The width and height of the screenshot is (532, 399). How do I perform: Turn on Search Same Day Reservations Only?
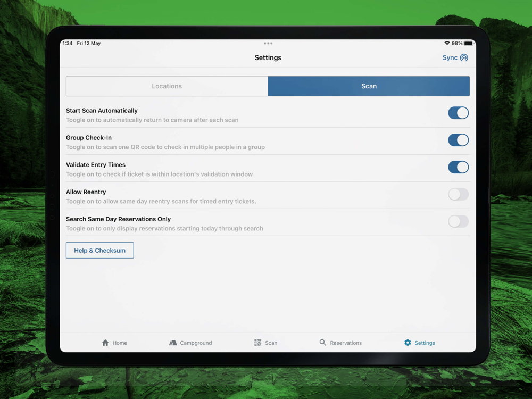pyautogui.click(x=459, y=221)
